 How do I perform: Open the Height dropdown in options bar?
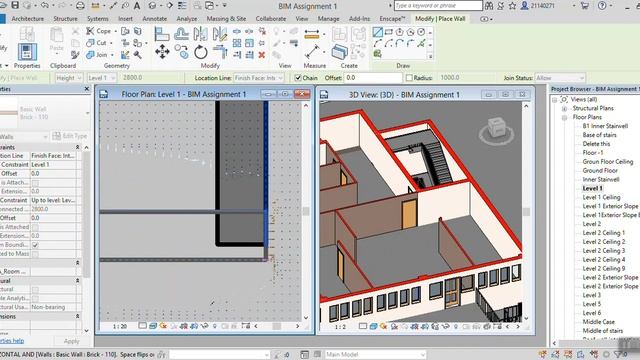(69, 78)
